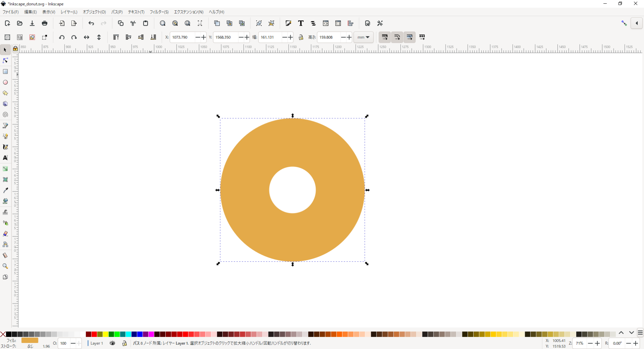Open the mm unit dropdown
Viewport: 644px width, 349px height.
pos(363,37)
